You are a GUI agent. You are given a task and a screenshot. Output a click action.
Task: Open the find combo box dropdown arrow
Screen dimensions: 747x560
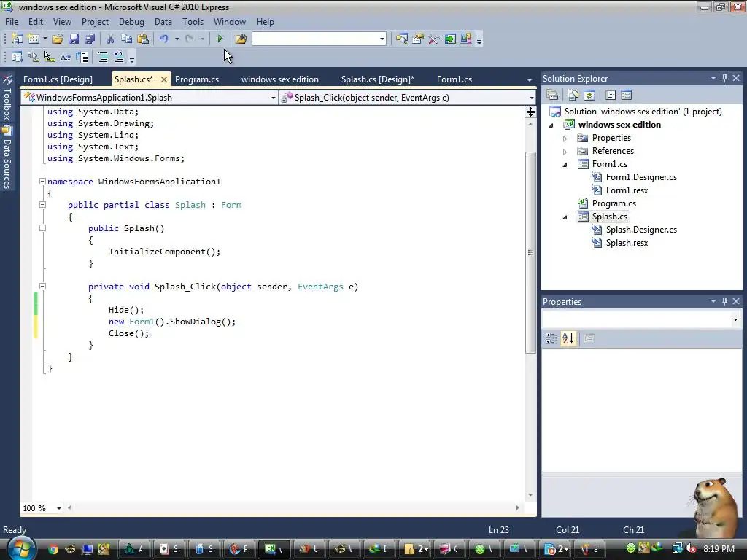coord(382,39)
